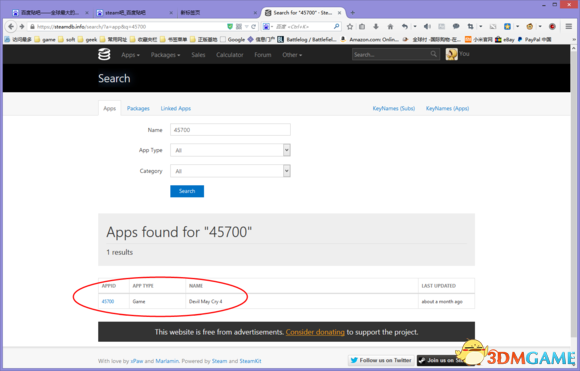580x371 pixels.
Task: Click the blue Search button
Action: [x=187, y=191]
